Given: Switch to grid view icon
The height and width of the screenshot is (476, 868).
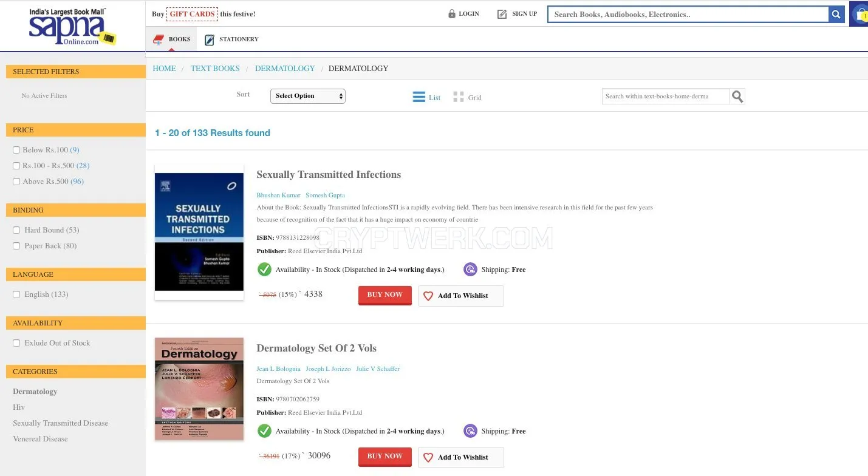Looking at the screenshot, I should tap(459, 97).
